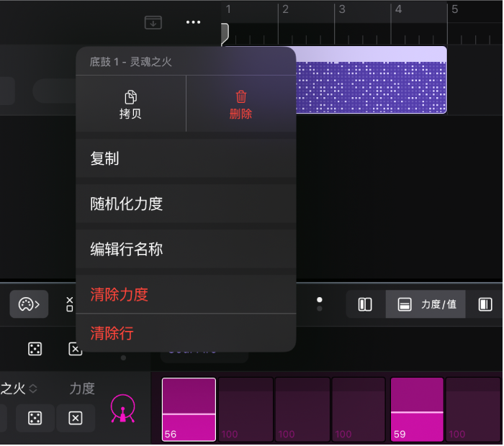Click bar 2 on the timeline ruler
The width and height of the screenshot is (504, 446).
click(286, 9)
